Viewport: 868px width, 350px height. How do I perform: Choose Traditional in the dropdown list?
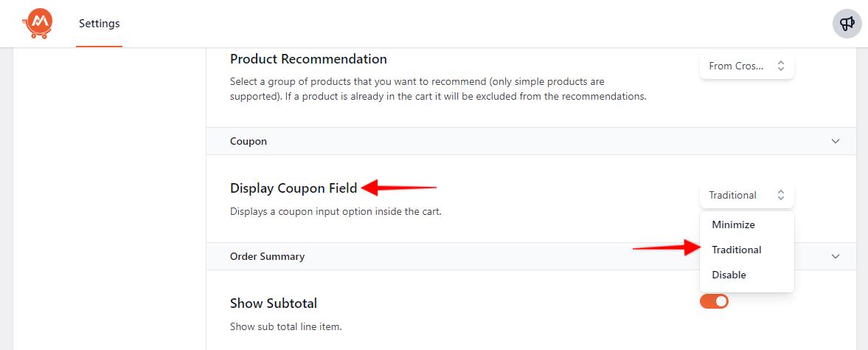tap(736, 250)
